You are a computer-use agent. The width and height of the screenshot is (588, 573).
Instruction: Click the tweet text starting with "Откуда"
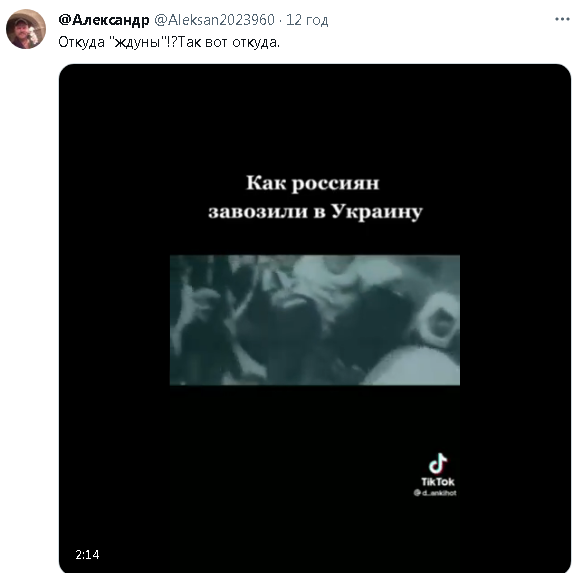point(169,42)
